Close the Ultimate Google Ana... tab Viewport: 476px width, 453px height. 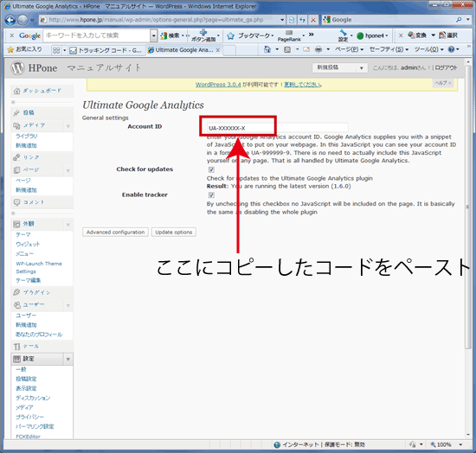pos(217,50)
